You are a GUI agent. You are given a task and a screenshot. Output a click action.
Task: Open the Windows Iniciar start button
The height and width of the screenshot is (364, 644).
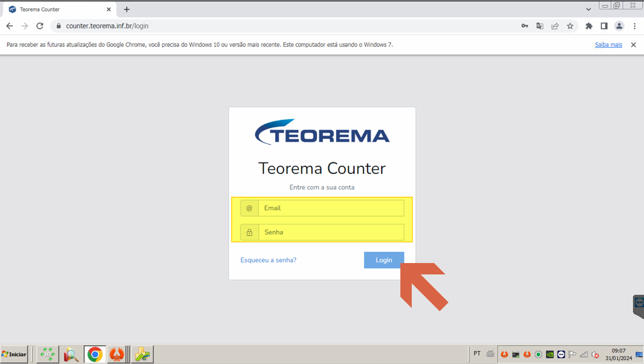(x=14, y=354)
